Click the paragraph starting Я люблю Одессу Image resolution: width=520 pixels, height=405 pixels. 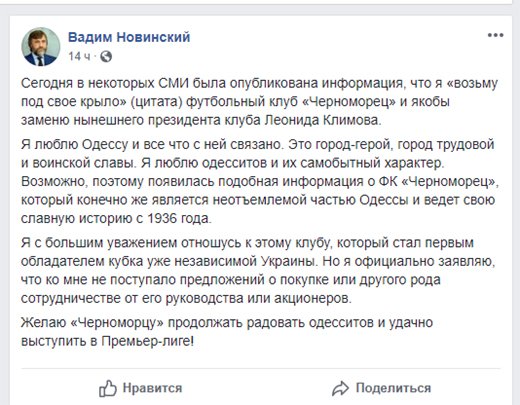(260, 181)
